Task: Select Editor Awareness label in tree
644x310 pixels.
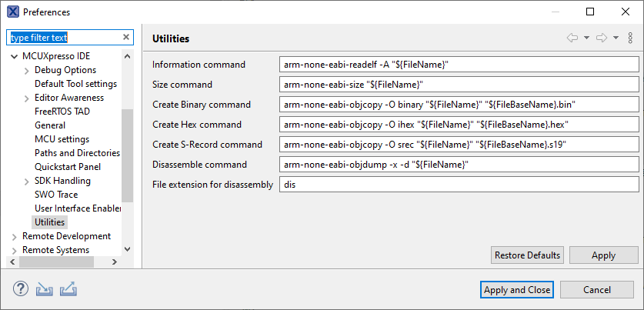Action: (x=69, y=98)
